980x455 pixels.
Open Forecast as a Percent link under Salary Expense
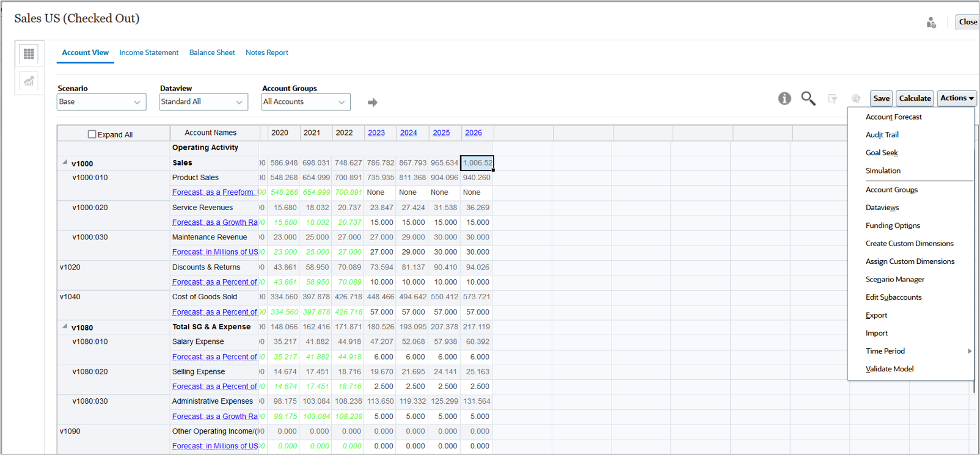pos(214,357)
